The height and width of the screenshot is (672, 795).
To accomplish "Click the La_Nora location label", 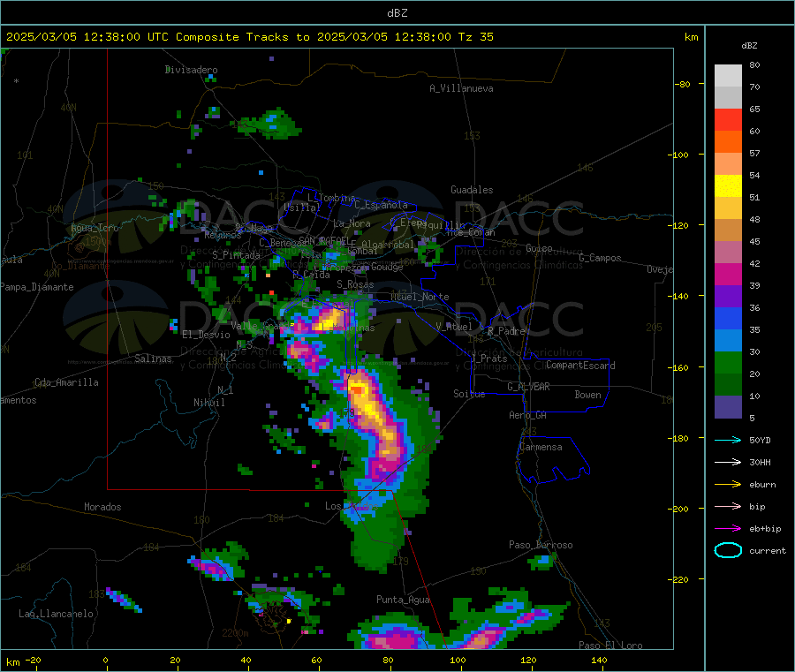I will pos(352,223).
